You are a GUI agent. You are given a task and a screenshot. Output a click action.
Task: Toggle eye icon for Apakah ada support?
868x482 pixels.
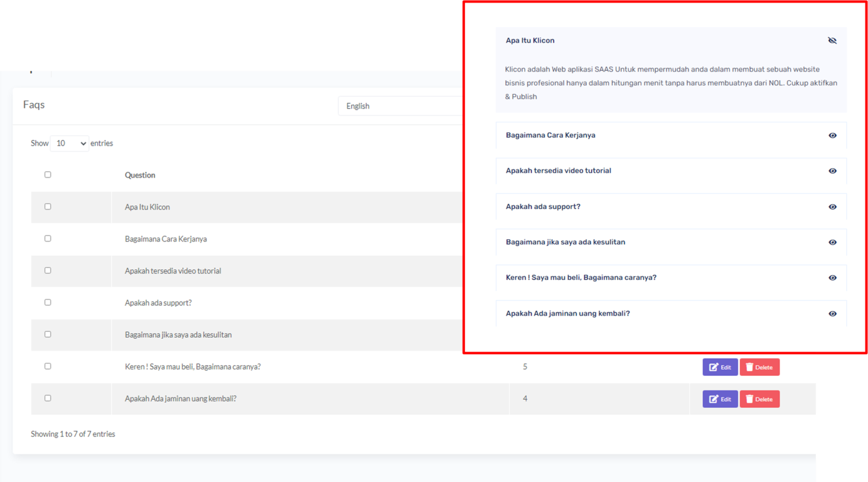tap(832, 206)
